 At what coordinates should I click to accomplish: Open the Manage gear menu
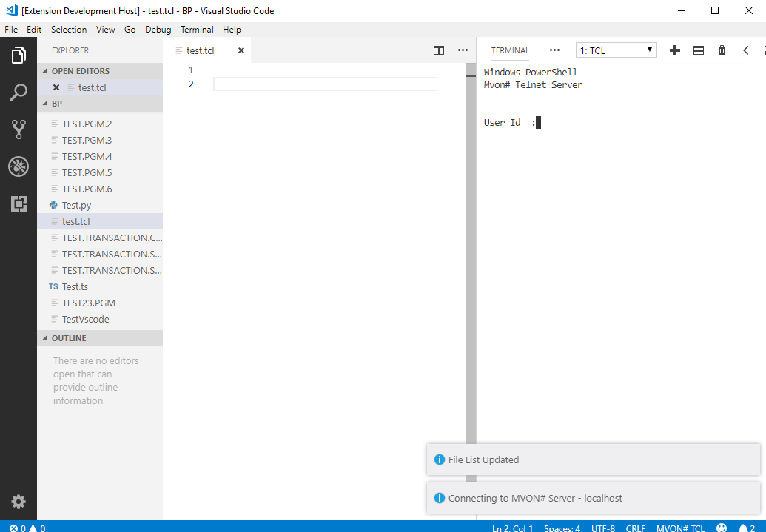[18, 502]
